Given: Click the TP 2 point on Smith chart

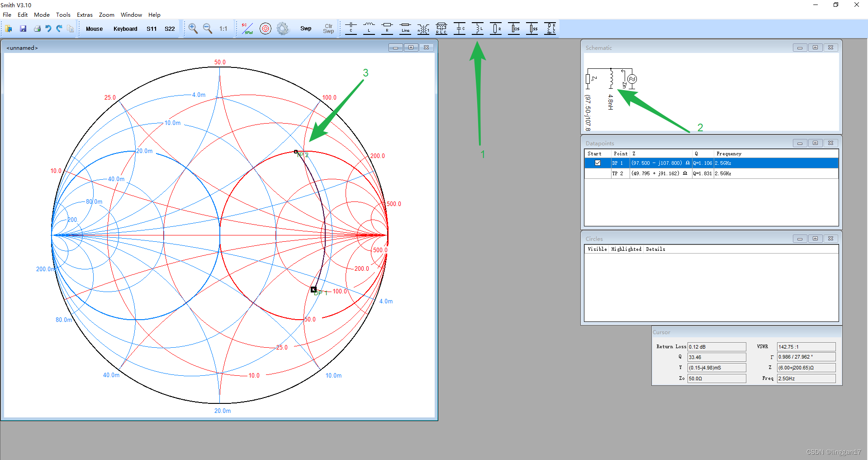Looking at the screenshot, I should coord(296,152).
